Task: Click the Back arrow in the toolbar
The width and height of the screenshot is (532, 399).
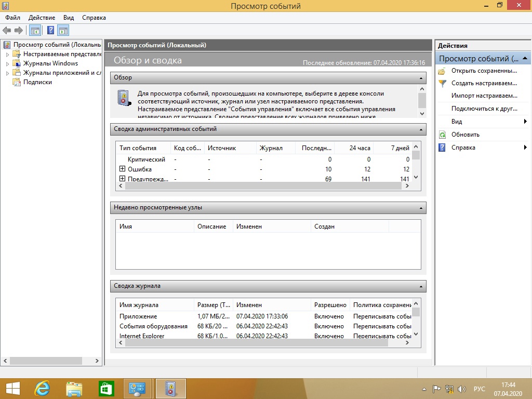Action: (7, 31)
